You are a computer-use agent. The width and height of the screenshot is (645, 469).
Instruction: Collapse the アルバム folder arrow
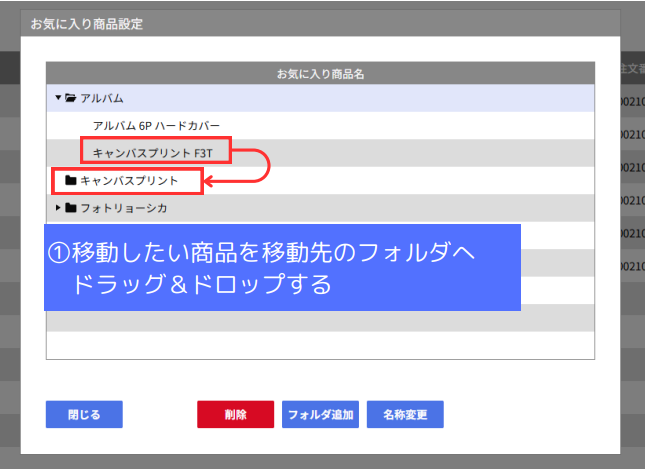(58, 98)
